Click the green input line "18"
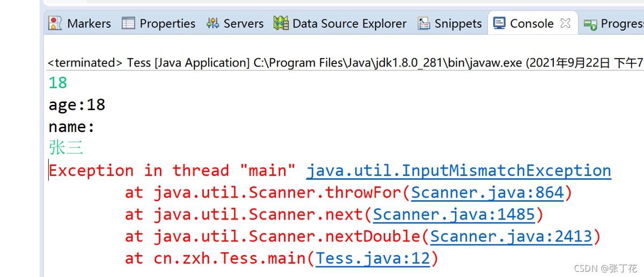This screenshot has height=277, width=644. (58, 83)
